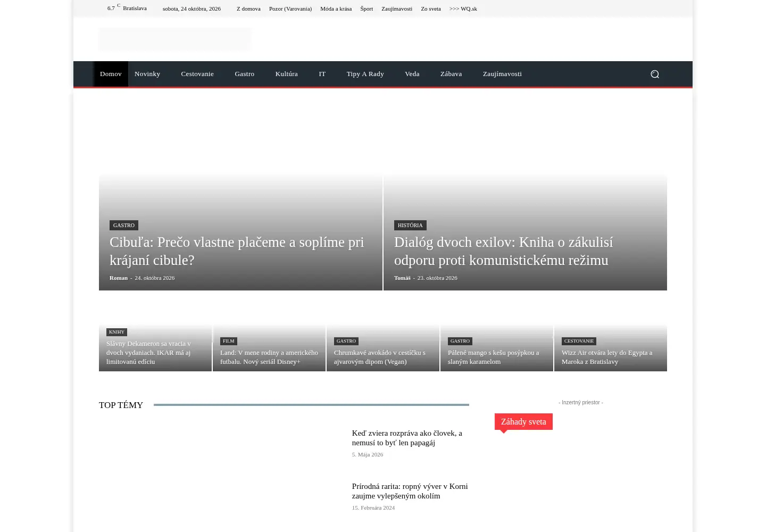
Task: Open Tipy A Rady section
Action: [x=365, y=74]
